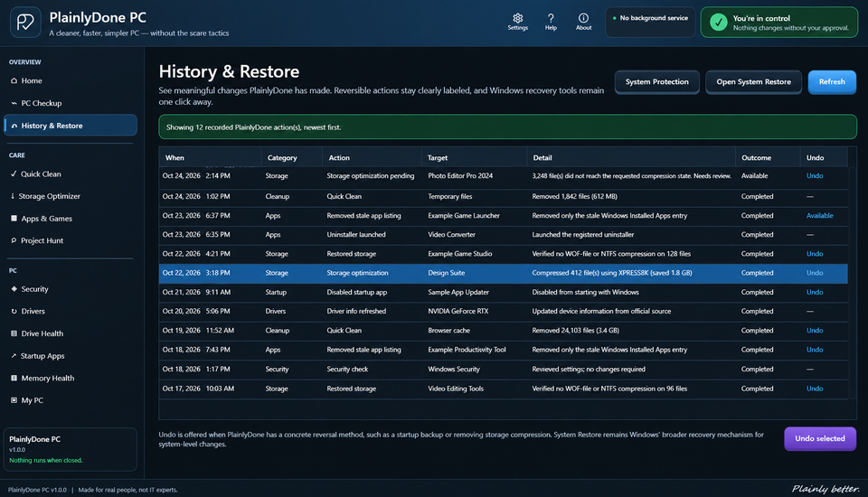Click 'Showing 12 recorded PlainlyDone action(s)' banner
This screenshot has width=868, height=497.
[x=507, y=127]
